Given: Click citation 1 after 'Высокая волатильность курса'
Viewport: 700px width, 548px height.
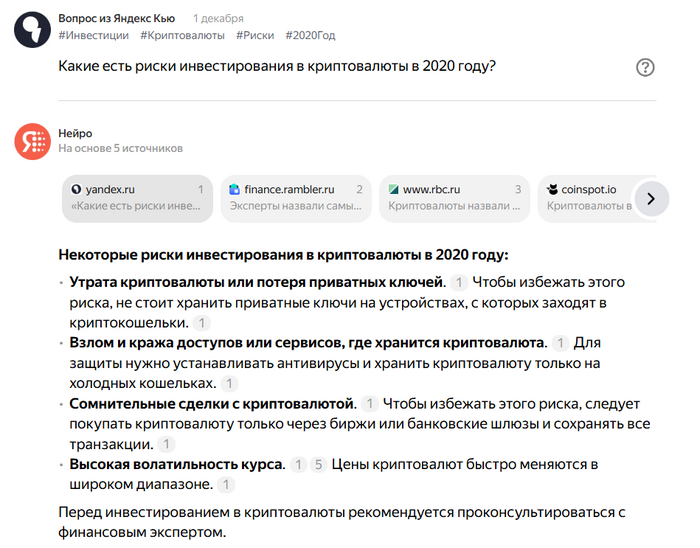Looking at the screenshot, I should pos(298,465).
